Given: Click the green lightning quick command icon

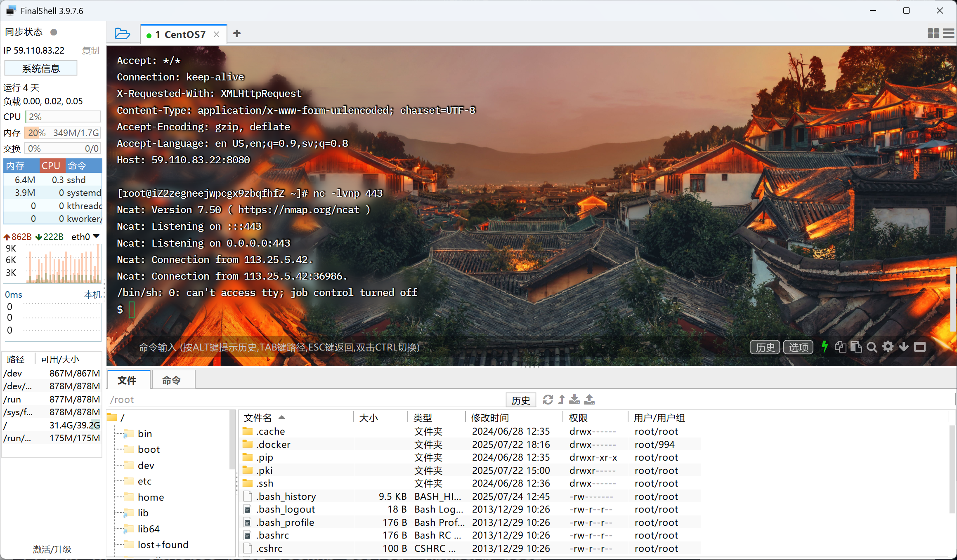Looking at the screenshot, I should pos(825,347).
